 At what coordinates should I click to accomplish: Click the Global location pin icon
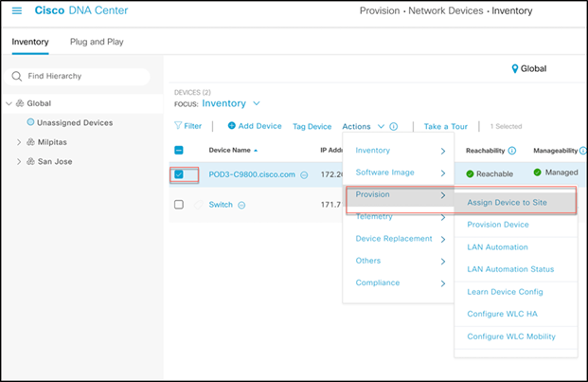[x=515, y=68]
